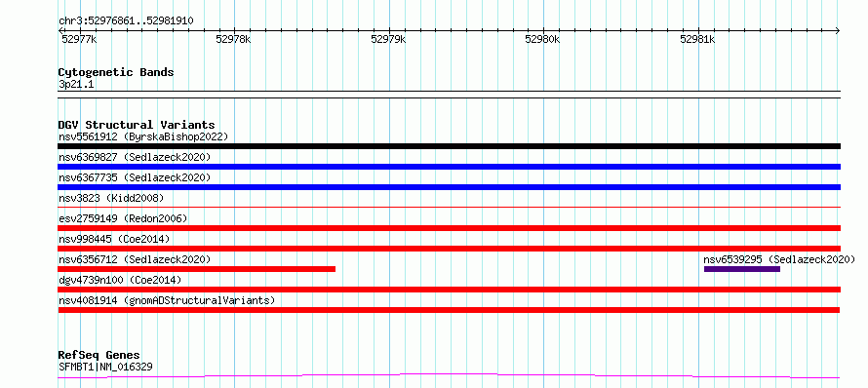Click the 52980k ruler position
Viewport: 868px width, 388px height.
click(542, 39)
